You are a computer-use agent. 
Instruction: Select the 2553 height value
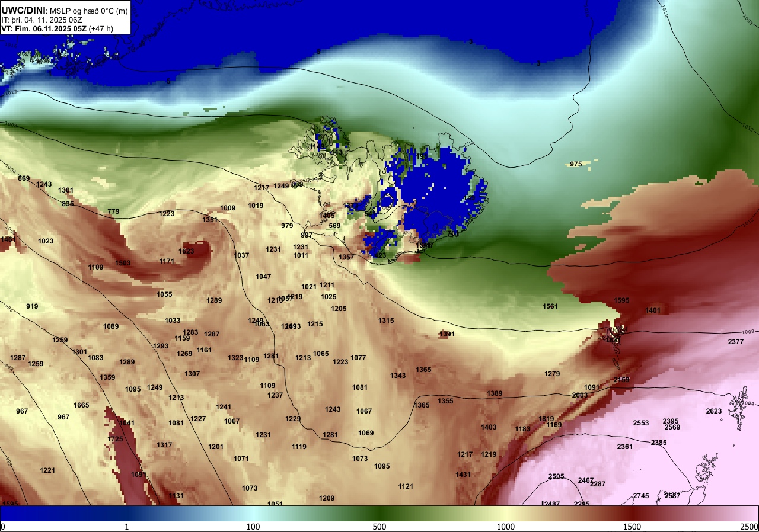[641, 423]
